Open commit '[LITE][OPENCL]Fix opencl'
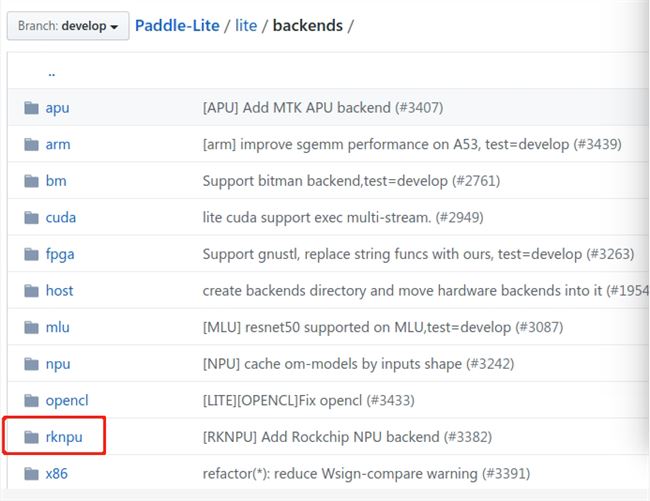The height and width of the screenshot is (501, 650). point(308,401)
